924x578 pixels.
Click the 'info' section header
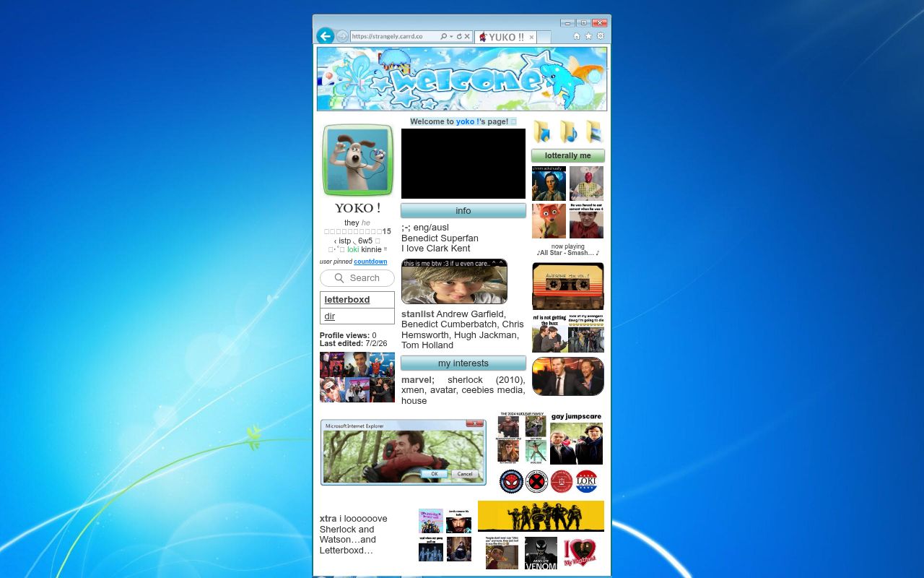click(x=463, y=211)
